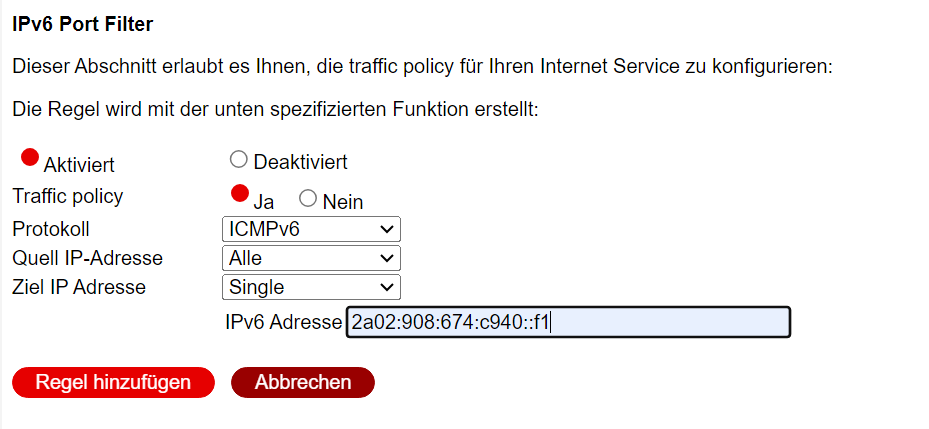
Task: Click the 'Dieser Abschnitt erlaubt' description paragraph
Action: [x=422, y=69]
